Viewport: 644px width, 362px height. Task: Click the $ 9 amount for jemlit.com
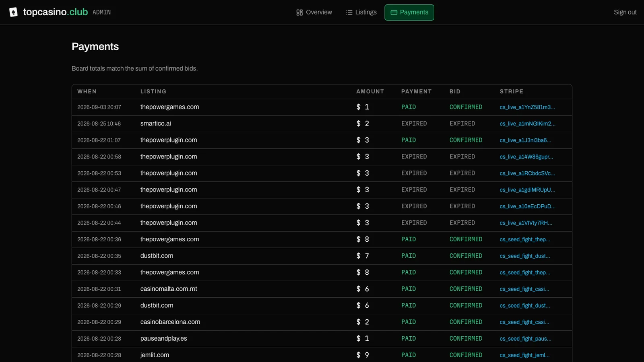[363, 355]
